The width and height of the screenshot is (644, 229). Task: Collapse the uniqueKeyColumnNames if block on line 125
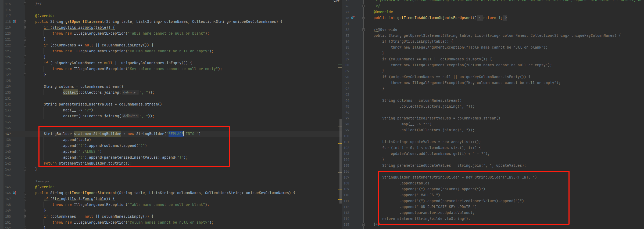25,63
